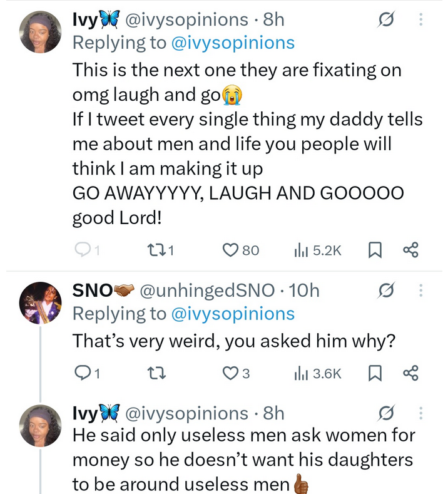Viewport: 448px width, 494px height.
Task: Share Ivy's 'laugh and go' tweet
Action: 410,250
